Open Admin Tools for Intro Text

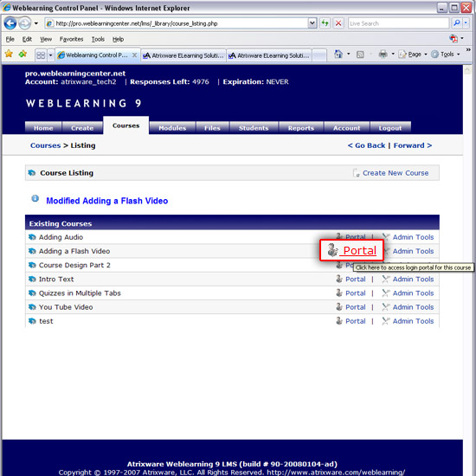pos(413,279)
